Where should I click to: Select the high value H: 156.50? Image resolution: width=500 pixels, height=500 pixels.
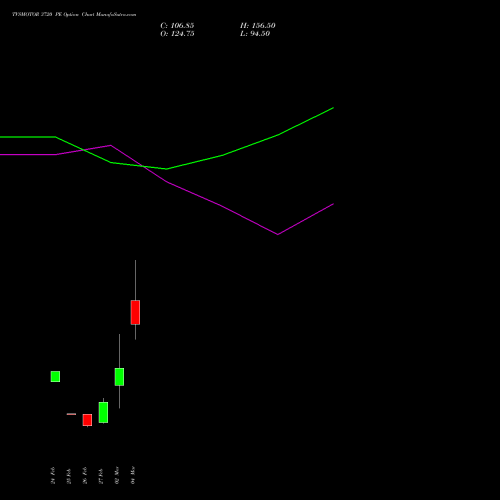tap(258, 26)
